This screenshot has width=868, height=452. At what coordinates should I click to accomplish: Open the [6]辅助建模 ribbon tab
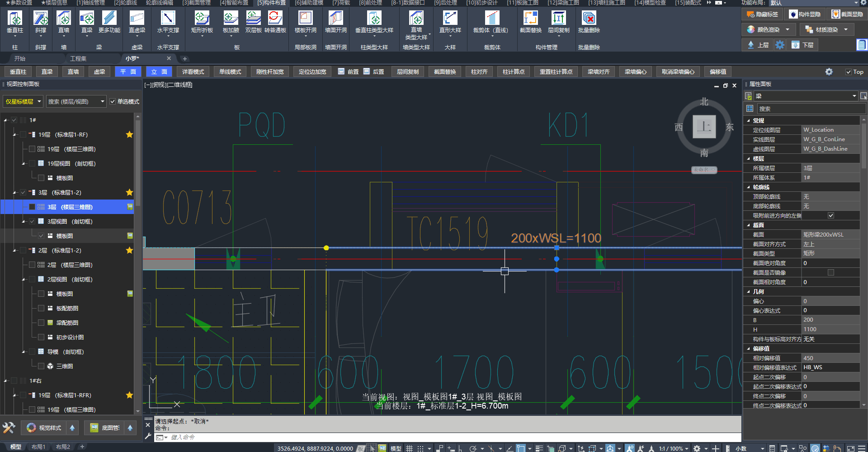coord(310,3)
